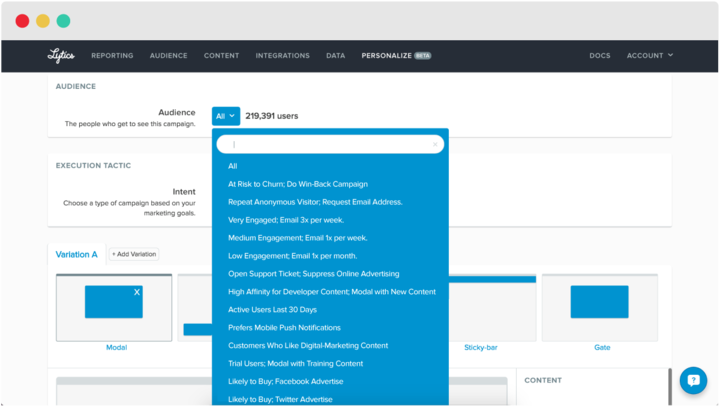Open the Personalize beta section
Screen dimensions: 720x406
pos(396,55)
